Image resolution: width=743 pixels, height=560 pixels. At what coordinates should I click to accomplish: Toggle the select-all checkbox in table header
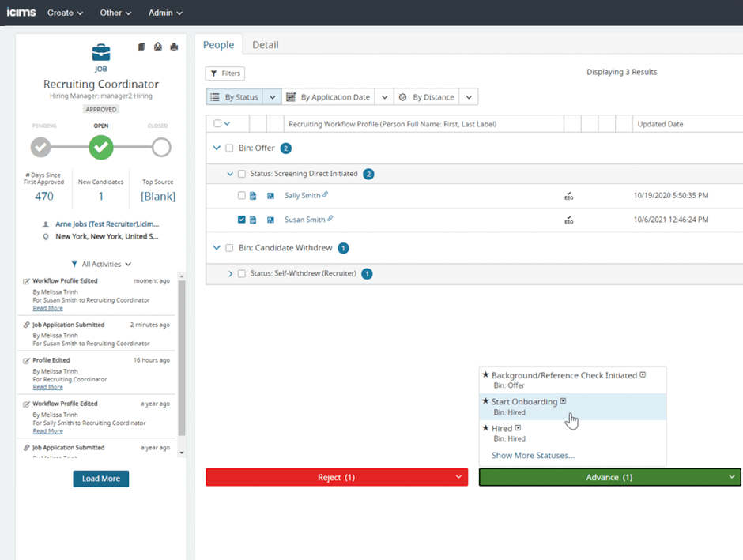tap(217, 123)
